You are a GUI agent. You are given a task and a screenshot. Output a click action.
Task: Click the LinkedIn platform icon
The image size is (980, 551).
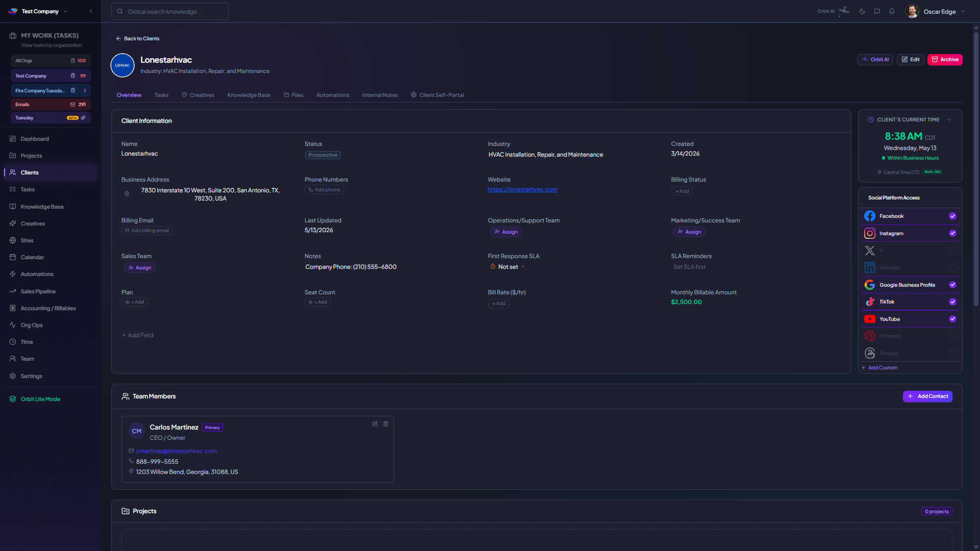(x=870, y=268)
